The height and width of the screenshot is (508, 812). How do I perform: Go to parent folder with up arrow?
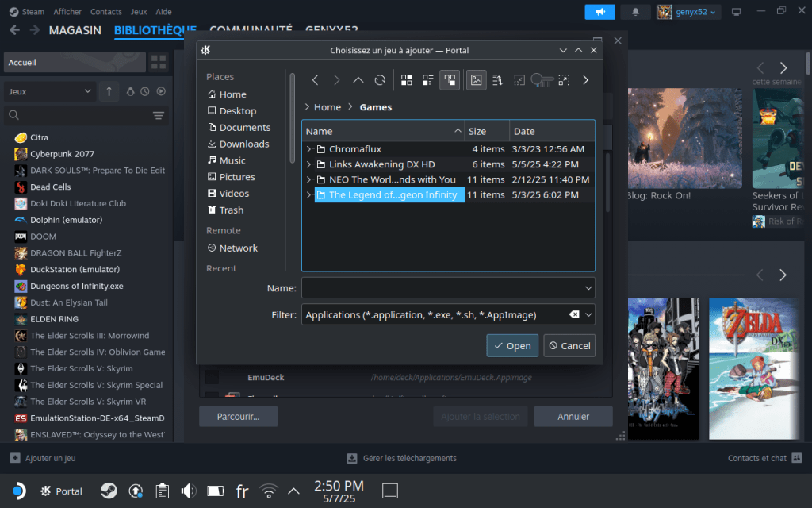point(358,80)
